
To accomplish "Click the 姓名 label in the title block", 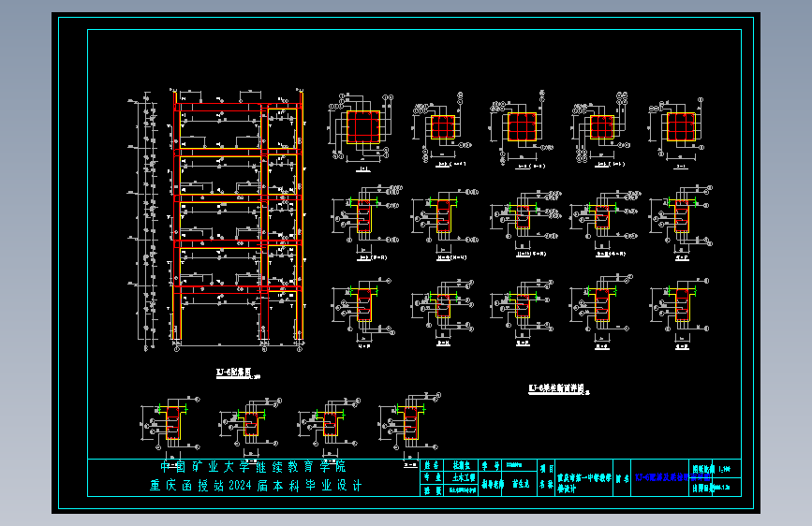I will click(432, 465).
